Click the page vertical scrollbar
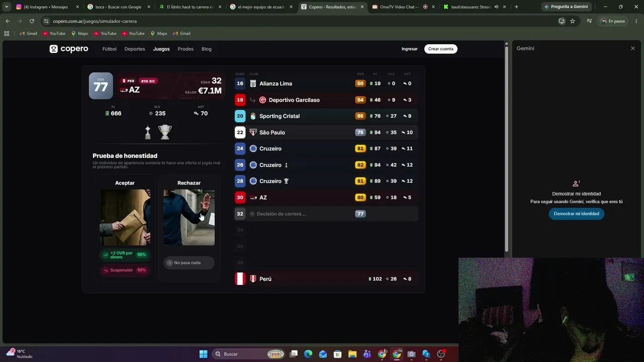This screenshot has height=362, width=644. 507,148
